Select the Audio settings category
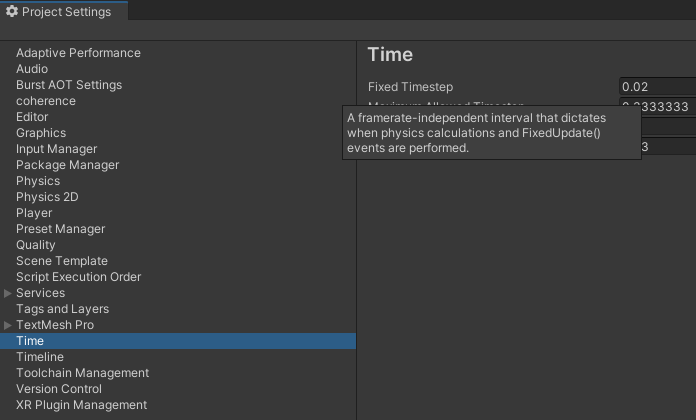The image size is (696, 420). (x=32, y=69)
